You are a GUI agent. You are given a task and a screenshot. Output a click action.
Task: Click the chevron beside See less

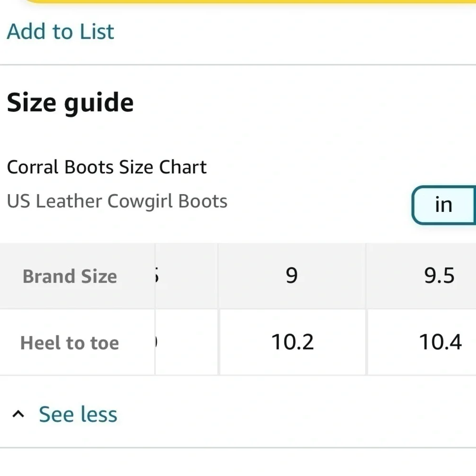click(18, 414)
